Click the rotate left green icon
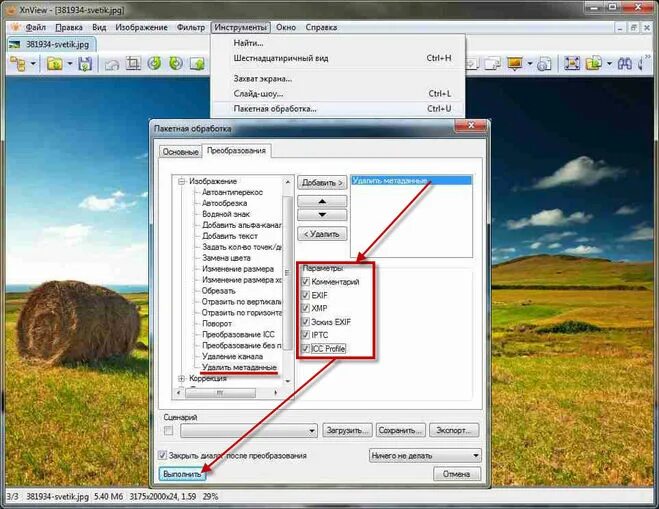Screen dimensions: 659x509 pos(155,64)
